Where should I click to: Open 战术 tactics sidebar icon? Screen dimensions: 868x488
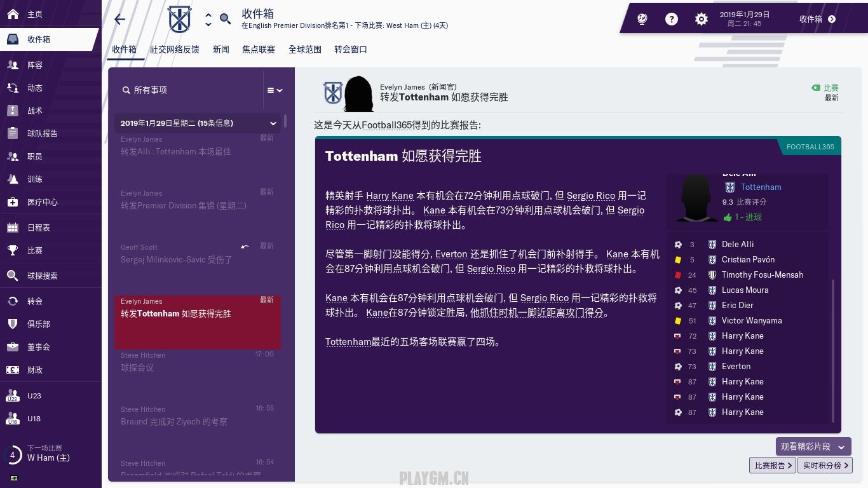(x=13, y=111)
